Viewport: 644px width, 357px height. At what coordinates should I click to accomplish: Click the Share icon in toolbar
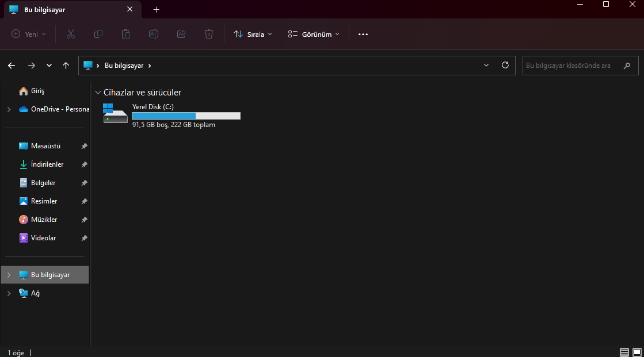click(181, 34)
